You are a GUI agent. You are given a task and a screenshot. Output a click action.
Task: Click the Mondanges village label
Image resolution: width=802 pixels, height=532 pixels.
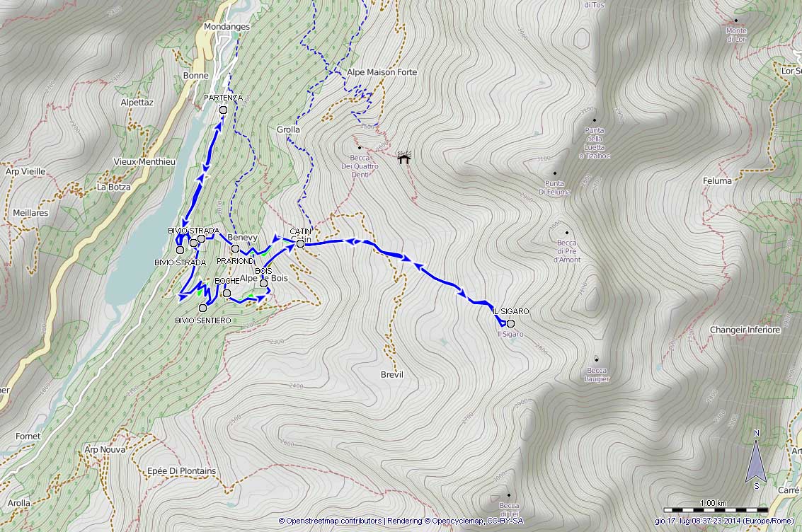click(x=227, y=27)
